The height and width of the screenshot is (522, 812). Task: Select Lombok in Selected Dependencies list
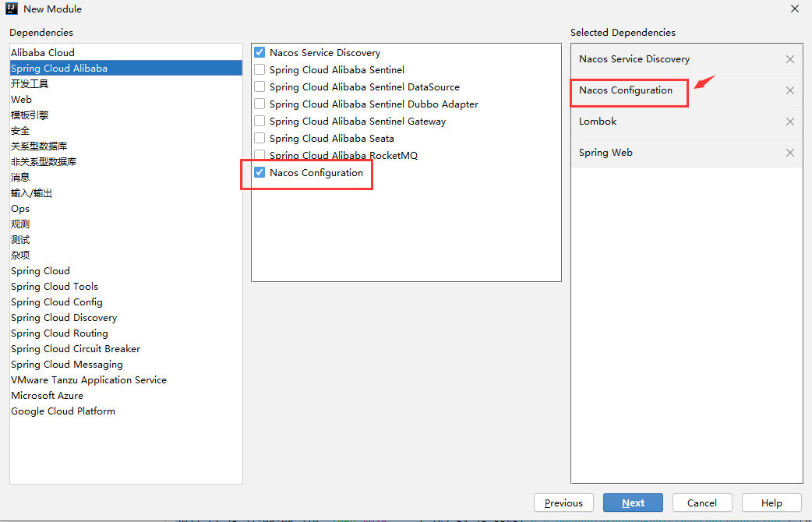(x=687, y=122)
